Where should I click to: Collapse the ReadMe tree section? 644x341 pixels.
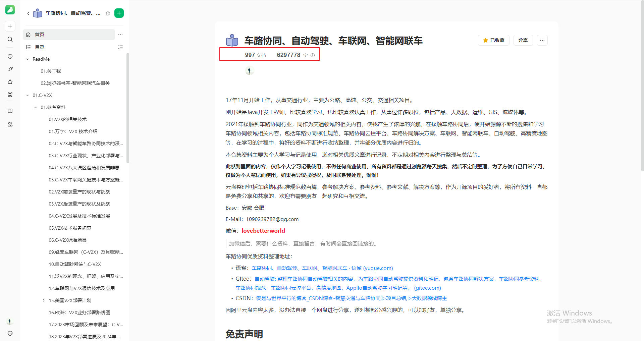click(28, 59)
